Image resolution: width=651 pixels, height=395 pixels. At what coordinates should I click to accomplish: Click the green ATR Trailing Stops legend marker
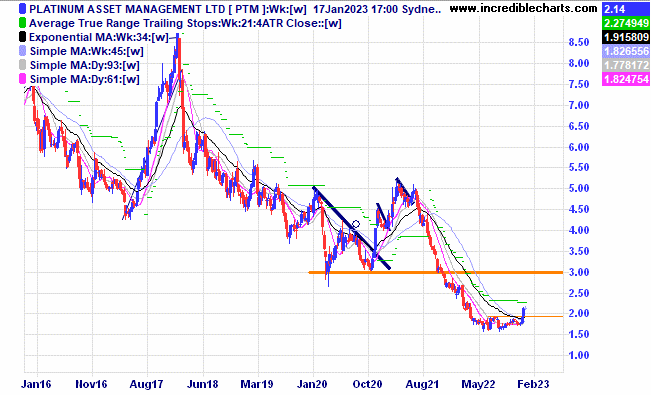(22, 23)
